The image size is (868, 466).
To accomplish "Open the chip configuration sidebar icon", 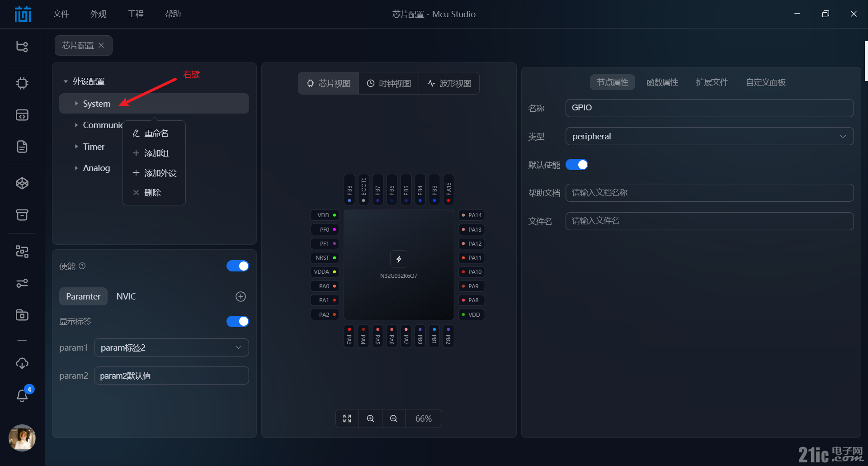I will 22,83.
